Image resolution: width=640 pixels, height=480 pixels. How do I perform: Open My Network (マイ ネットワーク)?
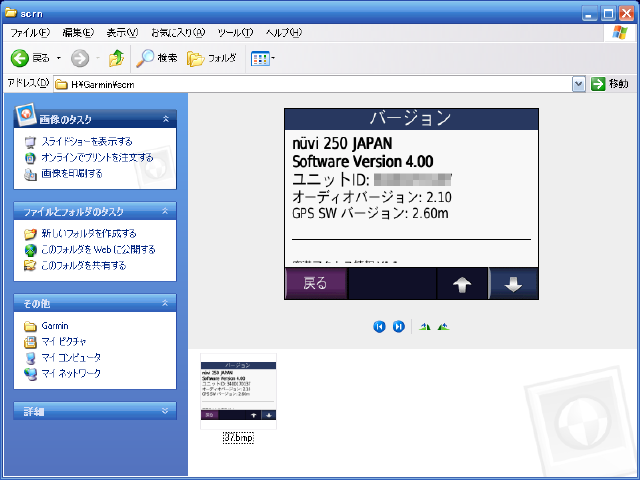pyautogui.click(x=71, y=373)
